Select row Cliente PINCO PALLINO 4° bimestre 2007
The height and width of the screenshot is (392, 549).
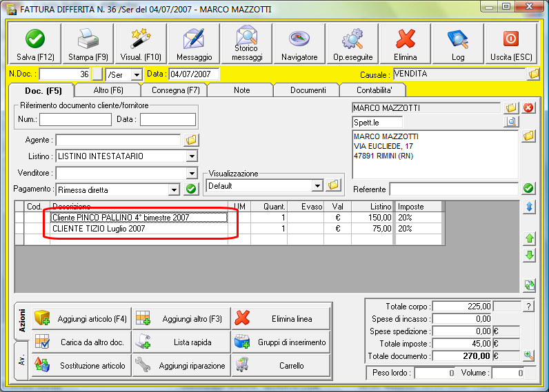pos(139,218)
